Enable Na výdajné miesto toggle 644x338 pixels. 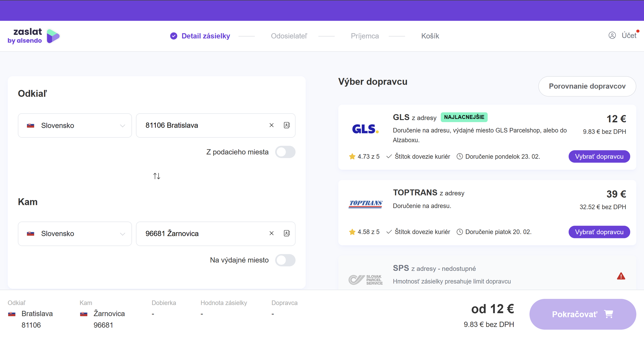pyautogui.click(x=285, y=260)
